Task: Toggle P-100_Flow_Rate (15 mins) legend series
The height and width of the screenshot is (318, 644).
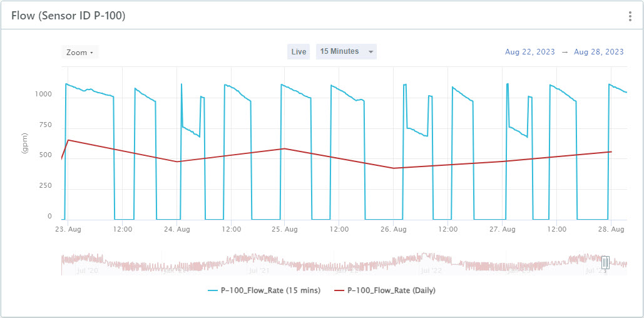Action: [x=264, y=290]
